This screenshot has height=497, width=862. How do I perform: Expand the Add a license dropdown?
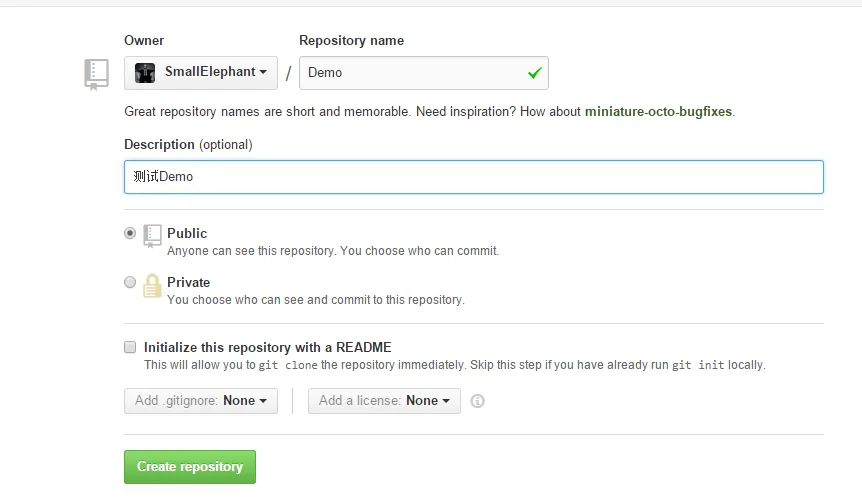tap(384, 401)
